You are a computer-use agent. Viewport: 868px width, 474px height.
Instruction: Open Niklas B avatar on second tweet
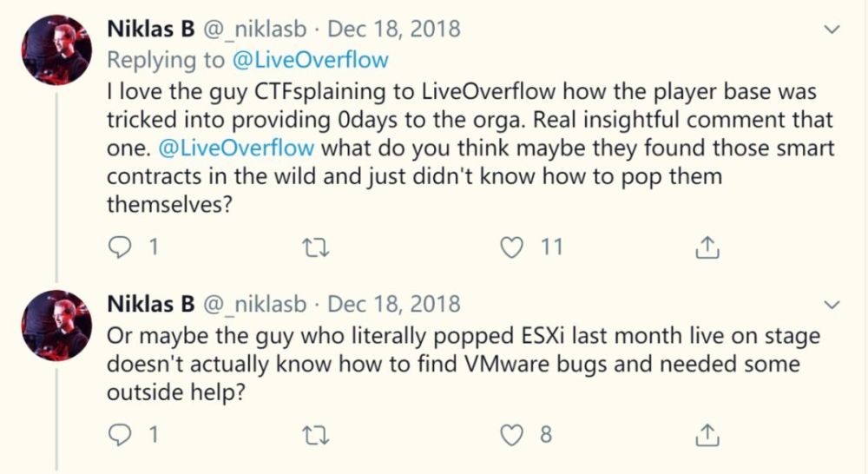click(56, 325)
